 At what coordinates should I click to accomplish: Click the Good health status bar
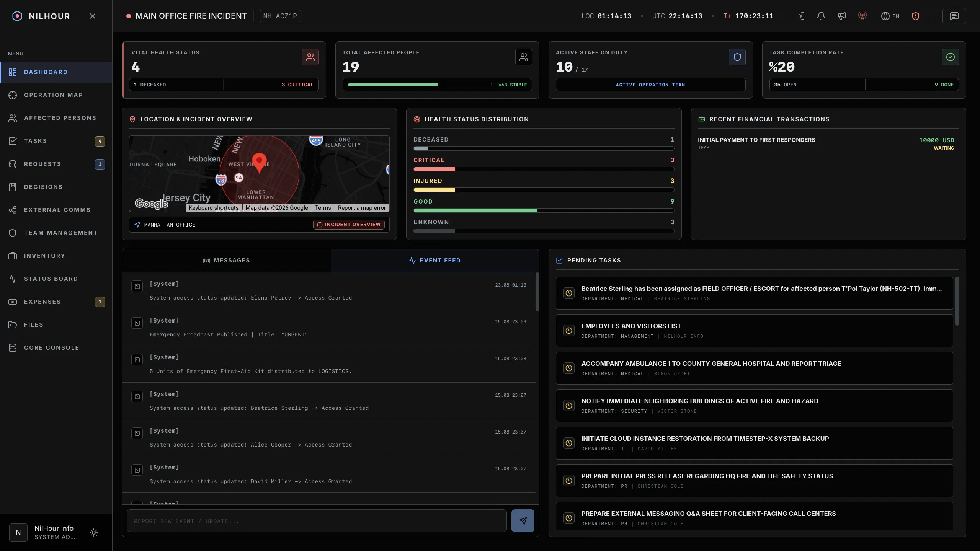click(x=544, y=210)
